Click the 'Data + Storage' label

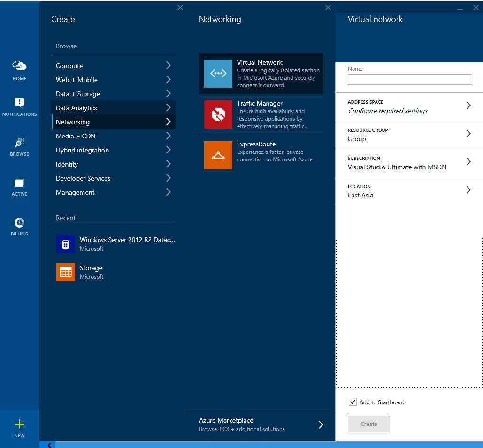pos(78,94)
